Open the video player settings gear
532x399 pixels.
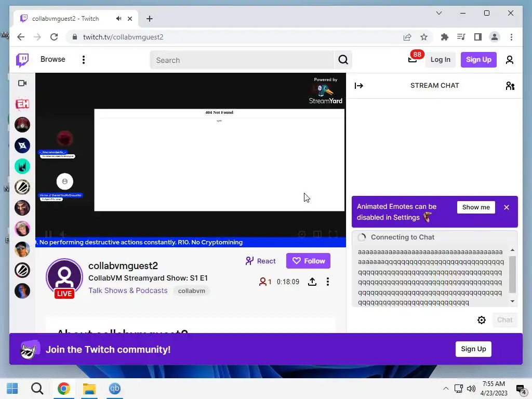[x=302, y=234]
